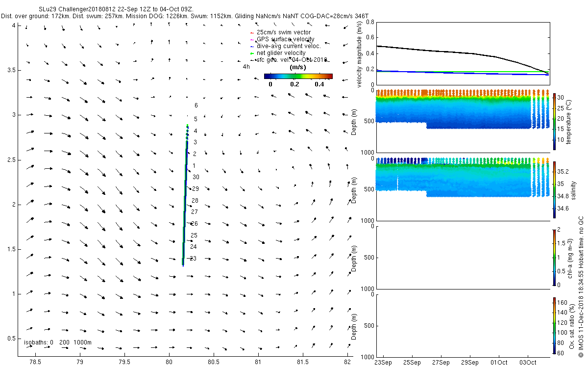The image size is (588, 368).
Task: Click the salinity colorbar scale
Action: coord(555,189)
